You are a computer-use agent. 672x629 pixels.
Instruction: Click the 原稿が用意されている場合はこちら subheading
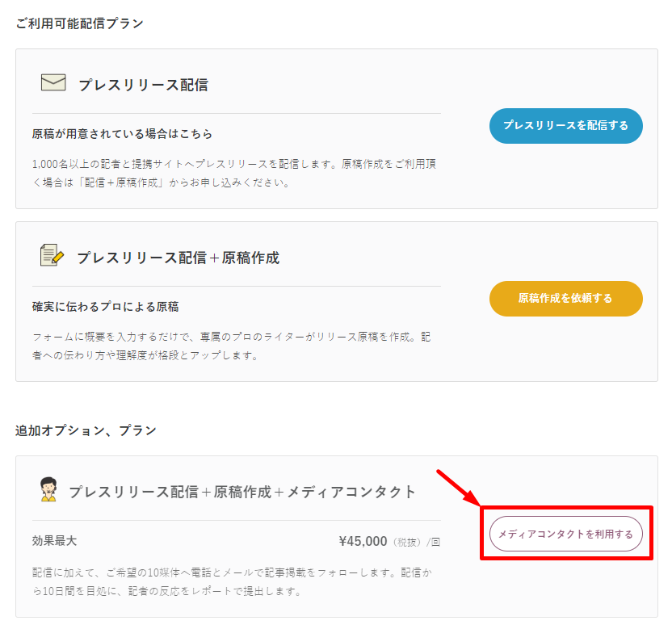pos(122,134)
